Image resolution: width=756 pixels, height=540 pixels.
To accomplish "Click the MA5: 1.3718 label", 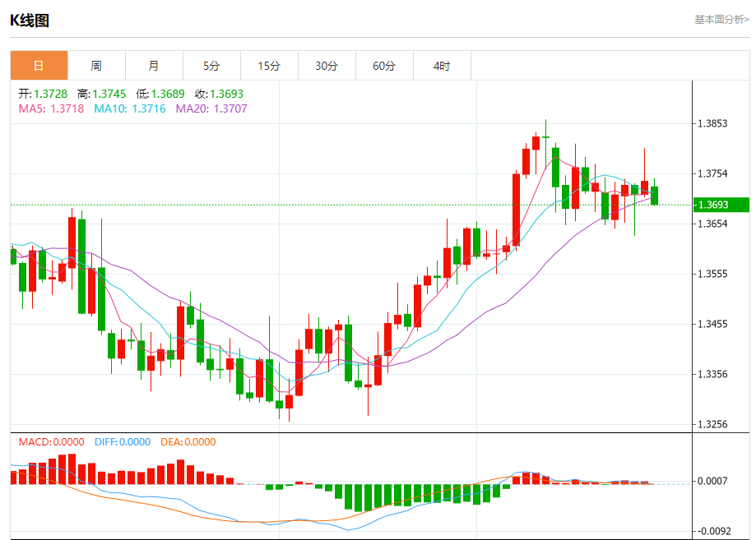I will pyautogui.click(x=51, y=108).
